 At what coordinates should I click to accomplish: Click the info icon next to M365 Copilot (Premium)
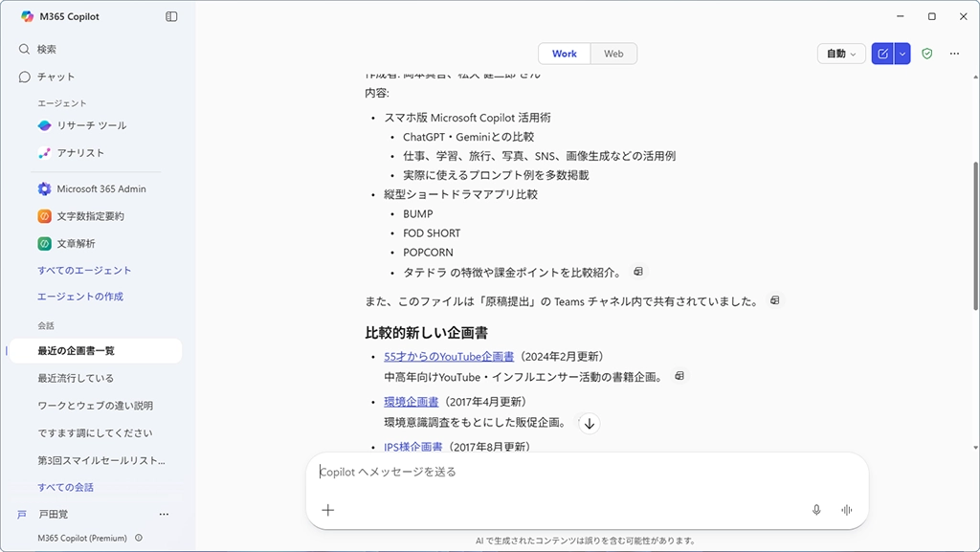click(x=139, y=538)
